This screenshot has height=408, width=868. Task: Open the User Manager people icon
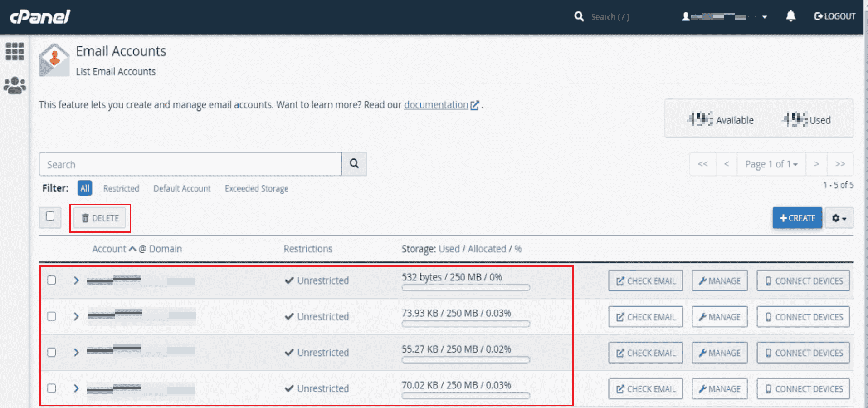15,85
